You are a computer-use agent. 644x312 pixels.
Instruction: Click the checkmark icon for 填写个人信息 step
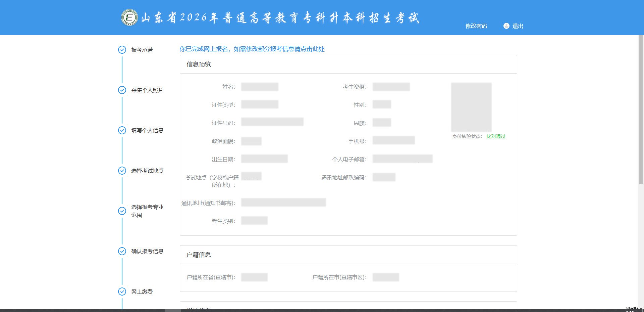[x=122, y=130]
